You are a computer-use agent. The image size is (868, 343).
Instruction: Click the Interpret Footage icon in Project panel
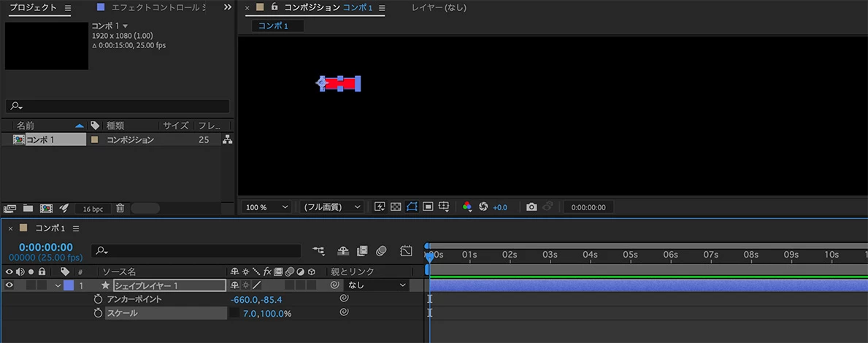click(x=9, y=208)
